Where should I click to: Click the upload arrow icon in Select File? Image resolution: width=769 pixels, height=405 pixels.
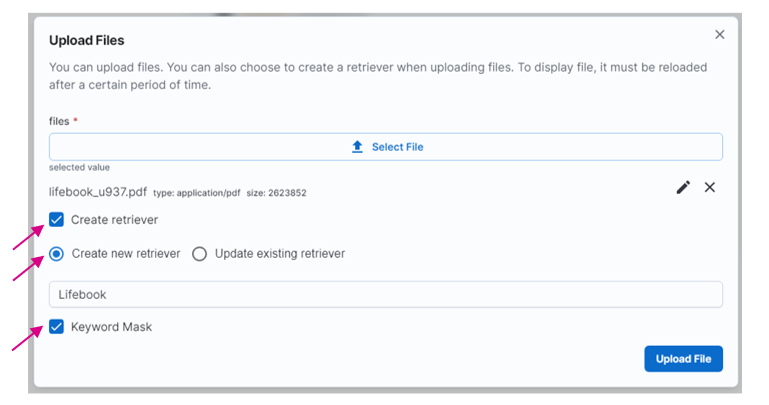click(x=358, y=147)
